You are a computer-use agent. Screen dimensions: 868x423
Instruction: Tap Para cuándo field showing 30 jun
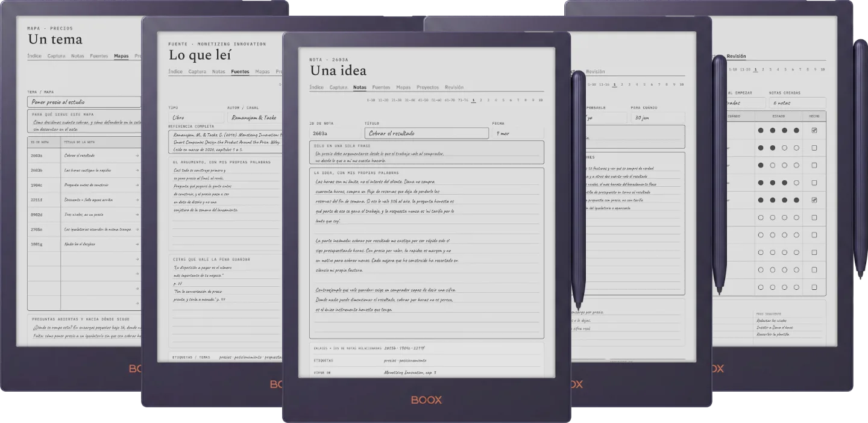[x=658, y=118]
